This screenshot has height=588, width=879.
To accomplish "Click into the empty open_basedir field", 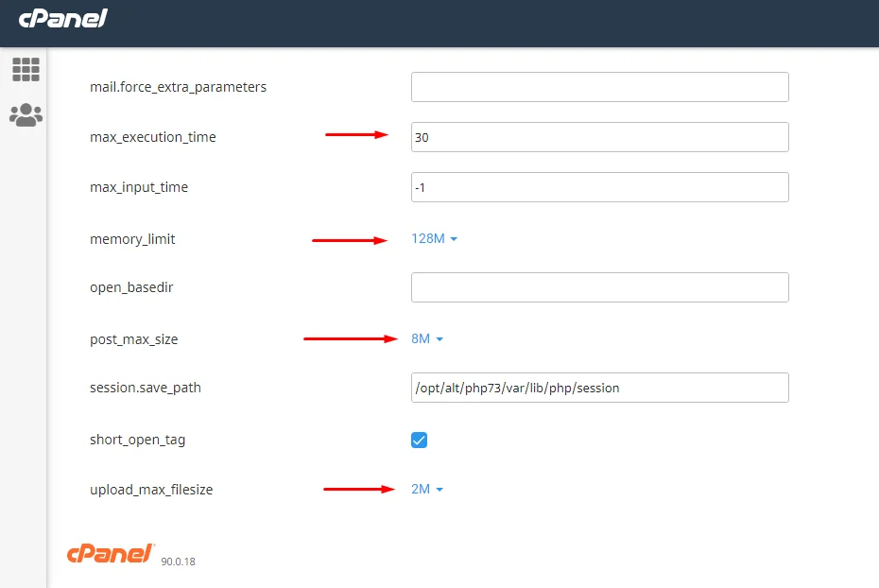I will (x=600, y=287).
